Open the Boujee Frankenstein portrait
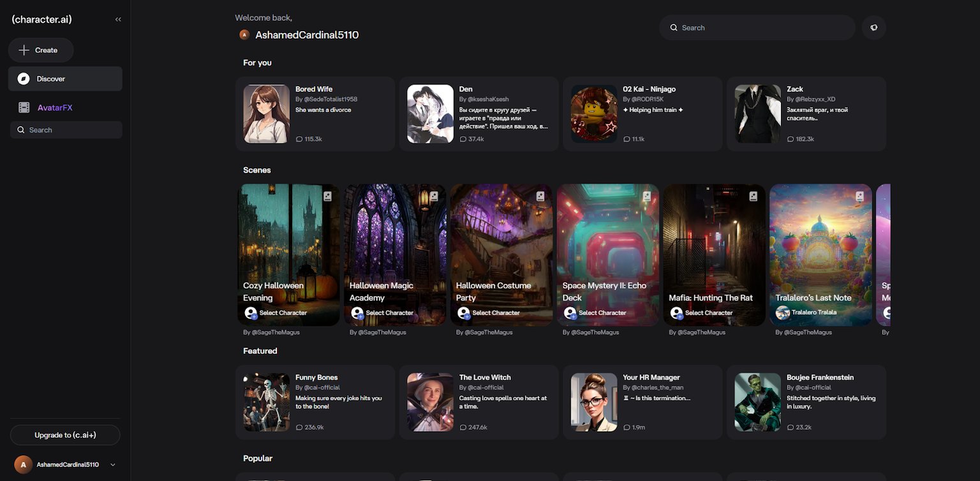The image size is (980, 481). click(x=758, y=403)
